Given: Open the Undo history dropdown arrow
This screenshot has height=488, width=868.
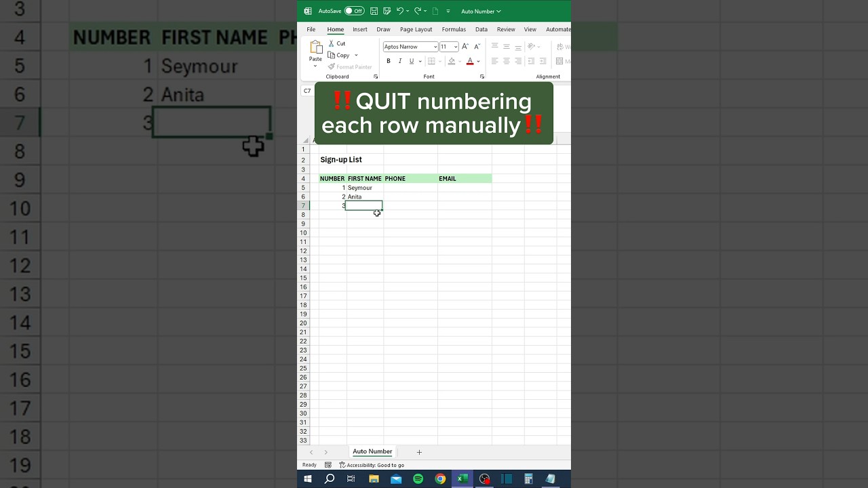Looking at the screenshot, I should click(407, 11).
